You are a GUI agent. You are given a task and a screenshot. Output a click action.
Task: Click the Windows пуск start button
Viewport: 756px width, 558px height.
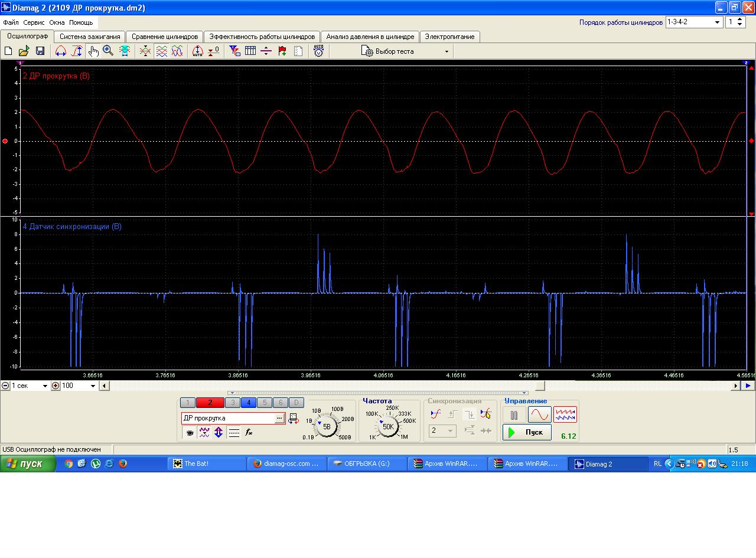tap(28, 464)
